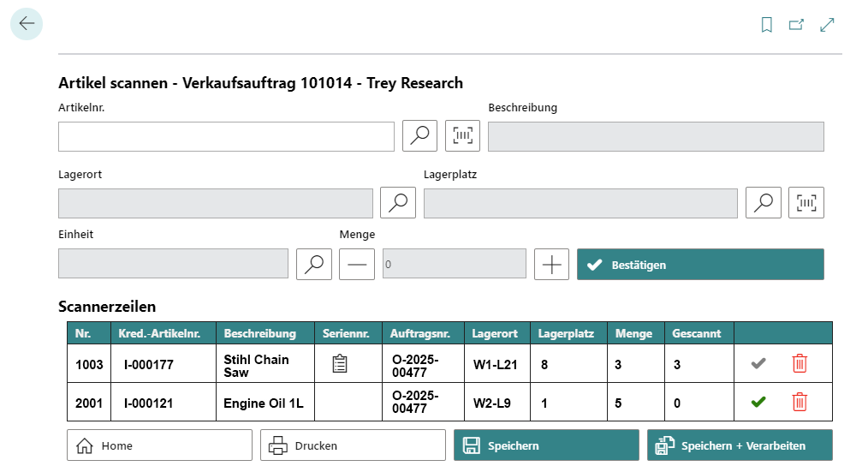Select cell 2001 in Nr. column

[x=89, y=403]
